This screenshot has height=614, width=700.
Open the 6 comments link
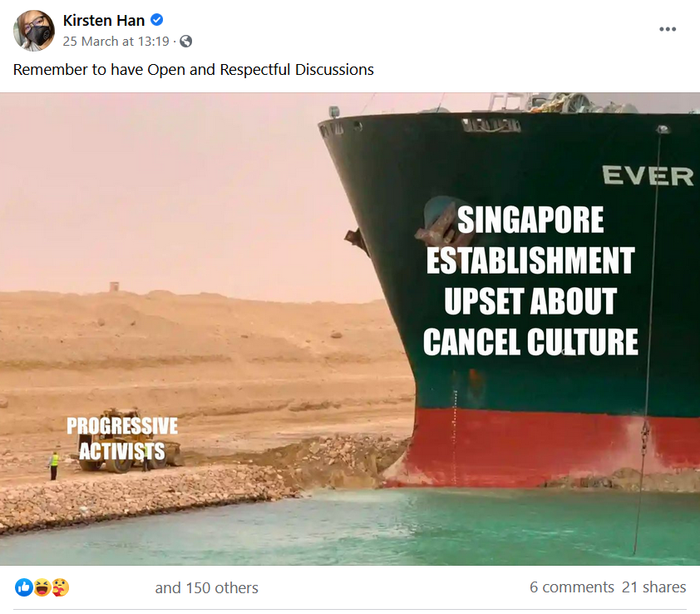pos(572,587)
